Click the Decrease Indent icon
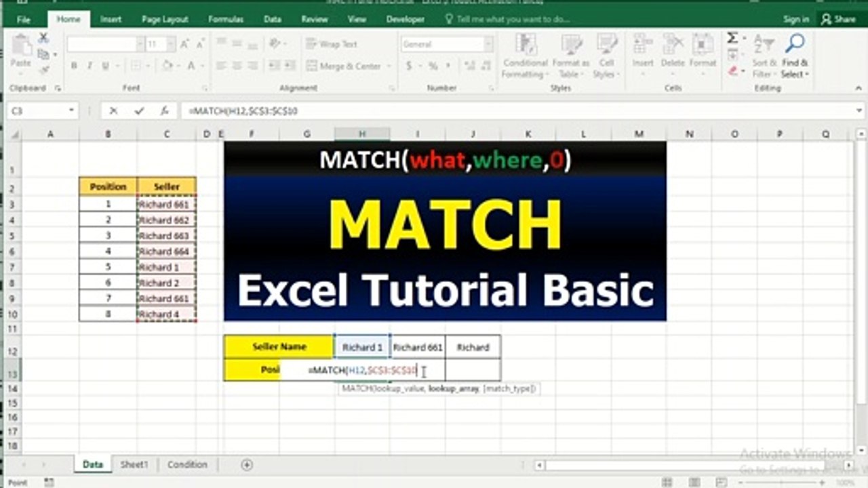Viewport: 868px width, 488px height. (274, 66)
